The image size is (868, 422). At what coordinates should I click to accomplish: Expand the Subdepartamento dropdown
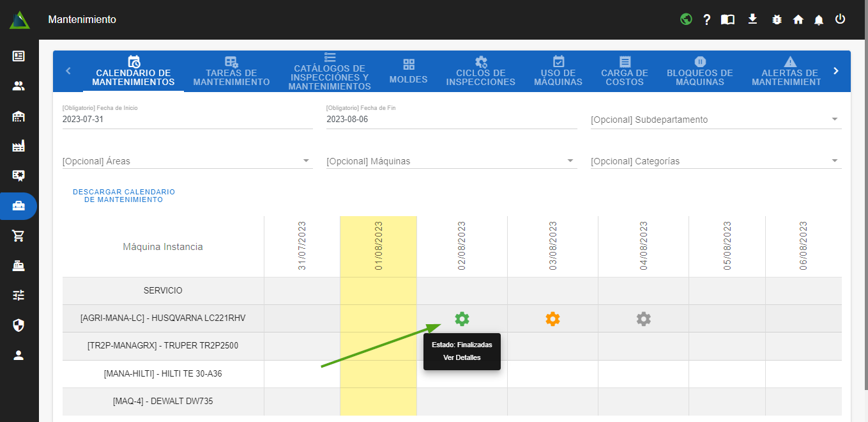(715, 120)
